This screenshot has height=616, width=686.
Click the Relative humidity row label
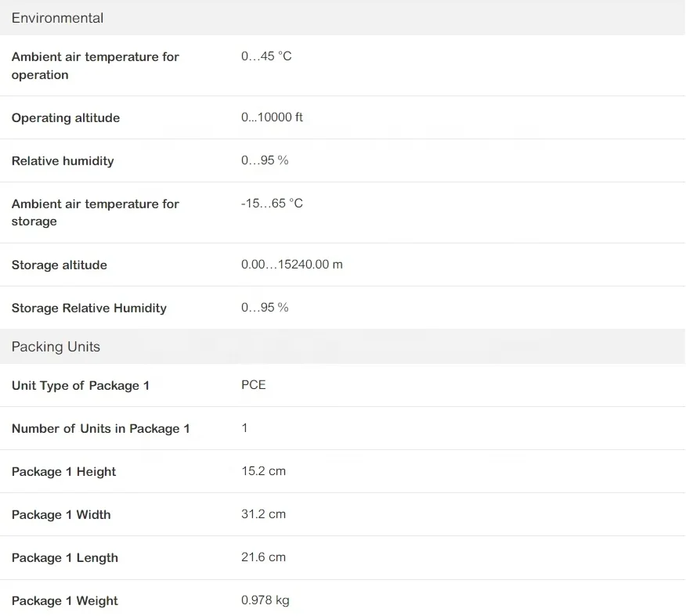63,160
